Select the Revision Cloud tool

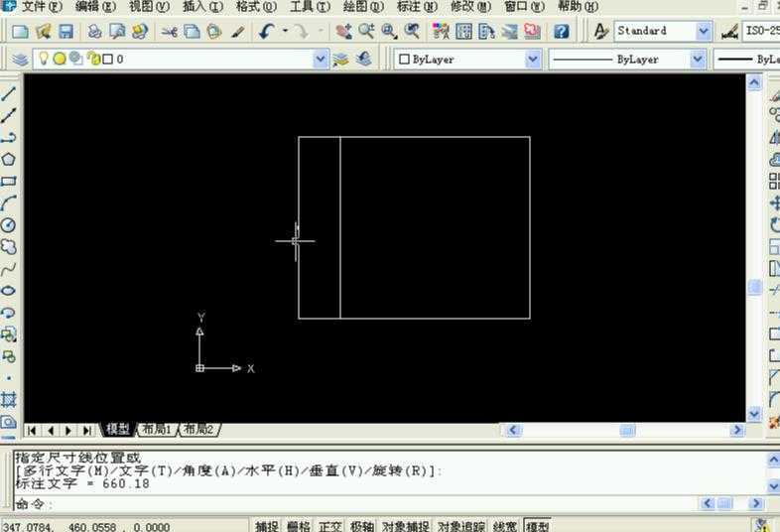click(9, 247)
